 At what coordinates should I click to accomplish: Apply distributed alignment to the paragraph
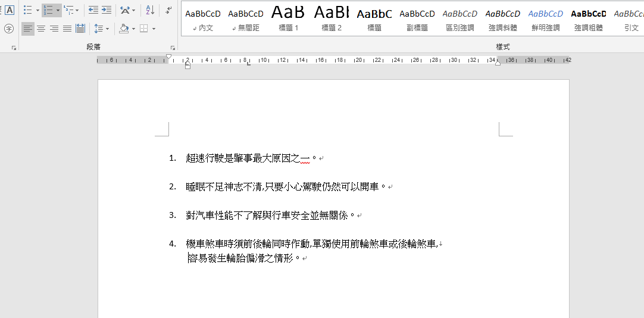pos(80,29)
